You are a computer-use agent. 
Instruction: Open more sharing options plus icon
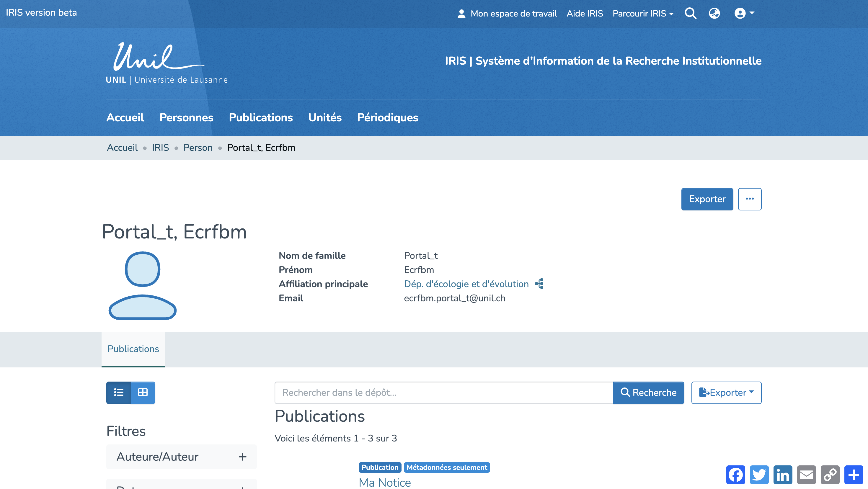click(854, 475)
